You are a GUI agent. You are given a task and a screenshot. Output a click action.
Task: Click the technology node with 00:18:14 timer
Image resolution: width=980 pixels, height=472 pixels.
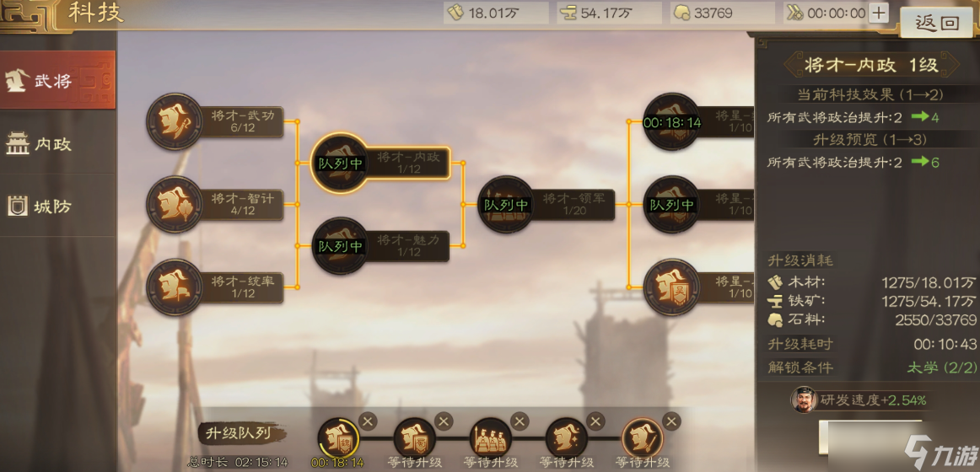coord(672,121)
